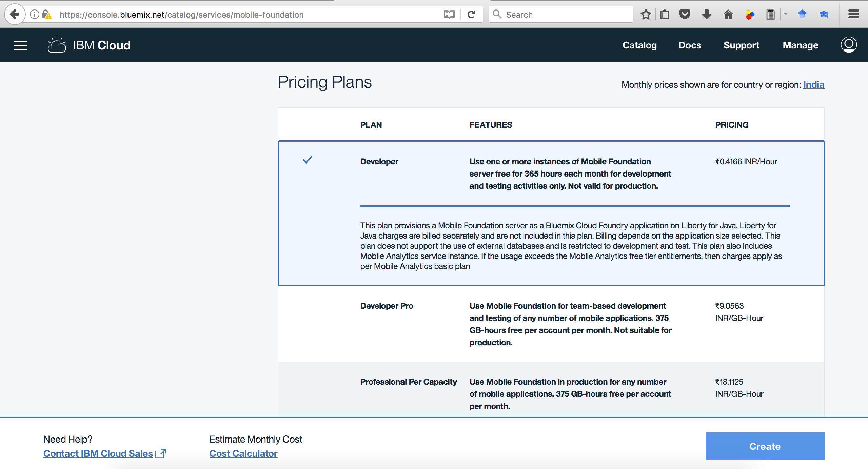Open the Manage menu item
This screenshot has width=868, height=469.
(x=800, y=45)
